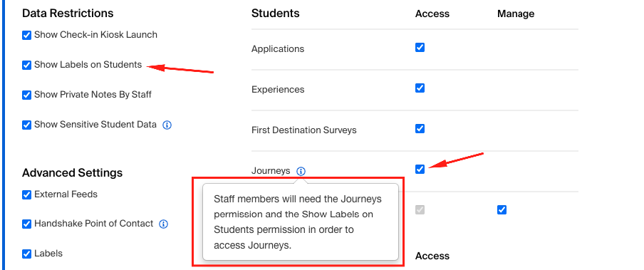Disable Show Private Notes By Staff

coord(26,95)
